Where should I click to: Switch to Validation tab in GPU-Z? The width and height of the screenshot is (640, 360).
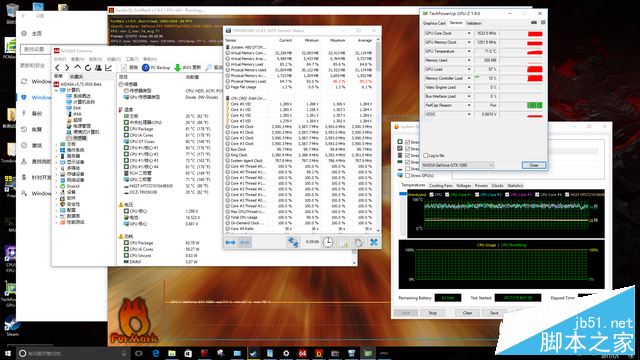[x=474, y=23]
